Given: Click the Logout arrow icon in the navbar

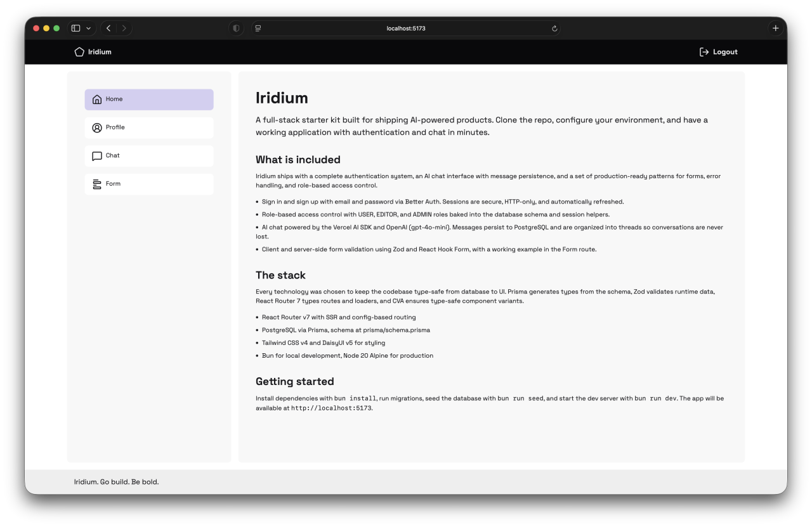Looking at the screenshot, I should coord(704,51).
